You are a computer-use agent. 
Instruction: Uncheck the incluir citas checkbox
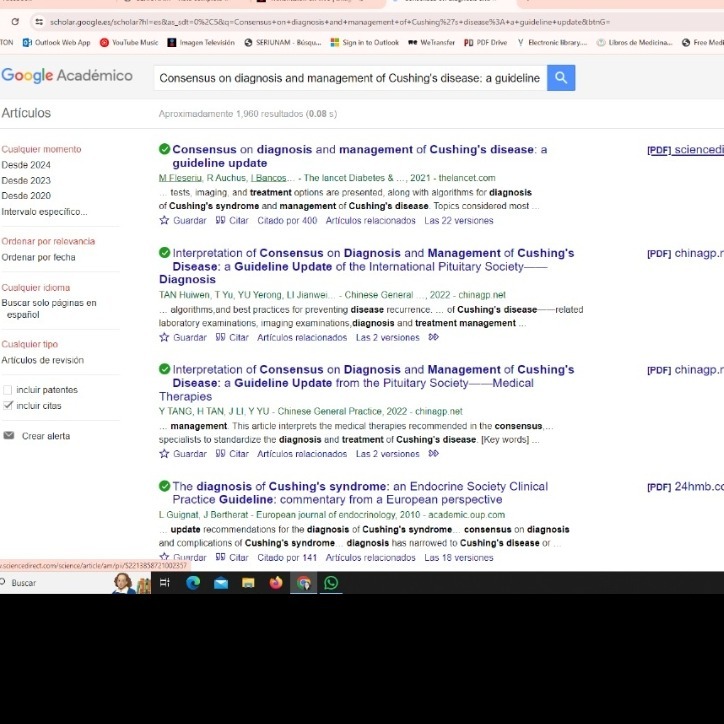tap(7, 405)
